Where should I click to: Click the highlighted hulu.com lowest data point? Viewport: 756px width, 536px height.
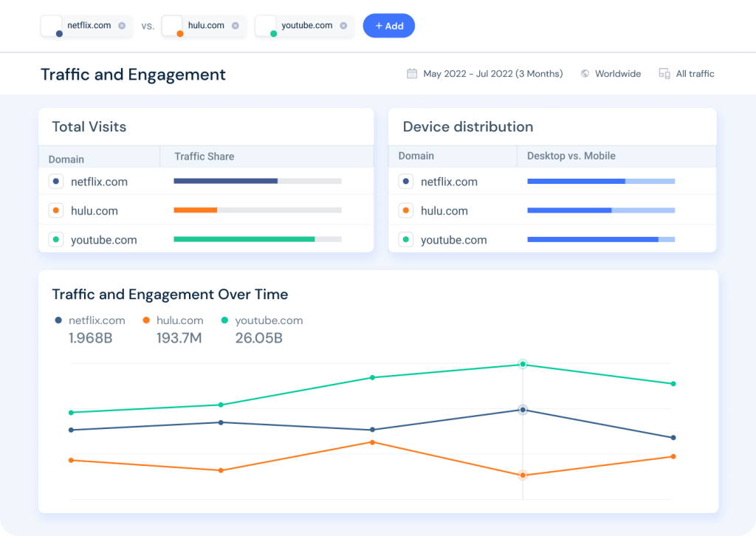[x=523, y=475]
